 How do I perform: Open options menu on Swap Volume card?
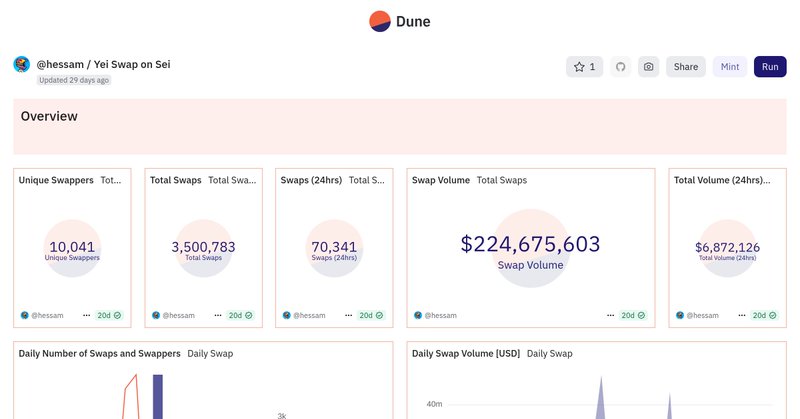tap(610, 315)
